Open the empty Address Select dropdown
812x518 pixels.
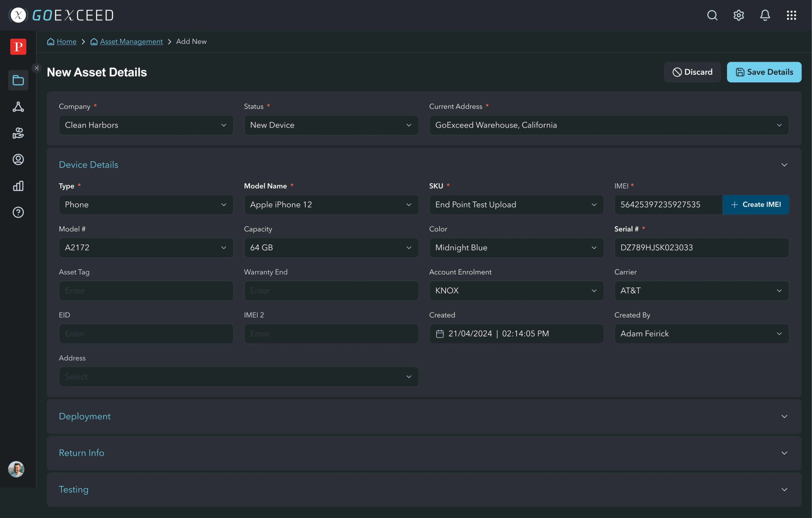point(239,377)
